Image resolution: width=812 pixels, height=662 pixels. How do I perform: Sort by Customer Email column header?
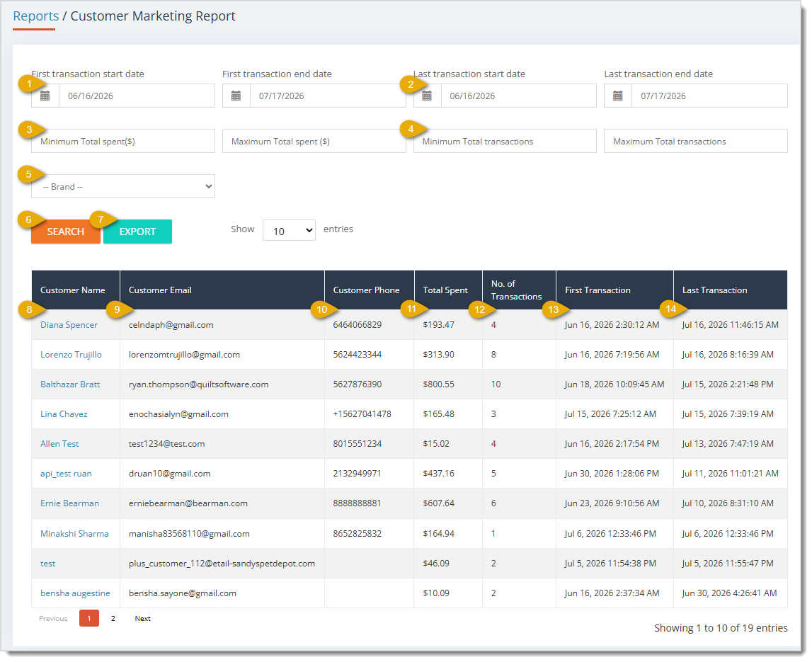tap(222, 290)
